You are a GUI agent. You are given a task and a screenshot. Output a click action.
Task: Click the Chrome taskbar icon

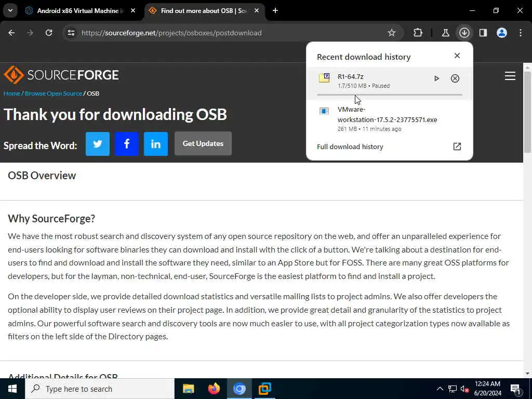[x=239, y=389]
